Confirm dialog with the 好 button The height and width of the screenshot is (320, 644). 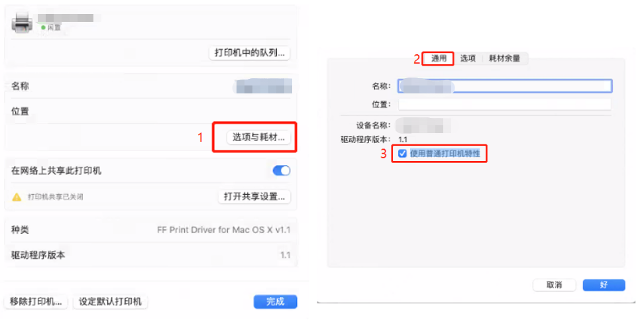click(604, 285)
